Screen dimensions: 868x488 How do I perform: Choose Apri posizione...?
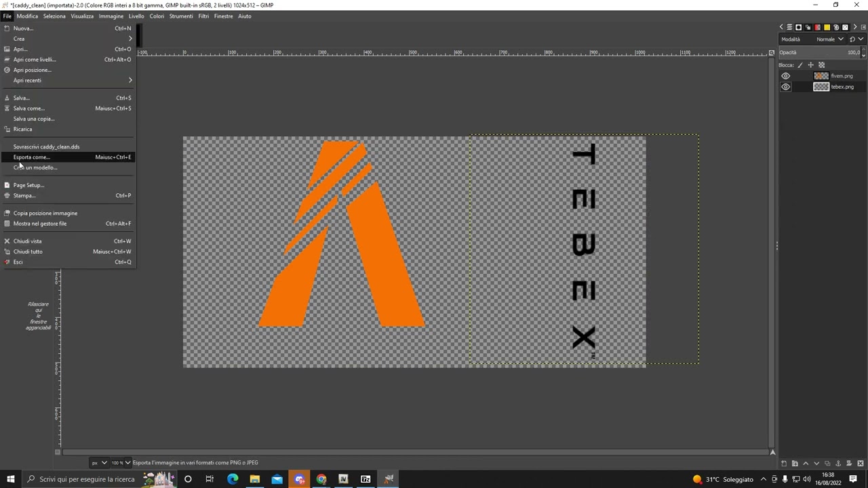click(x=68, y=70)
